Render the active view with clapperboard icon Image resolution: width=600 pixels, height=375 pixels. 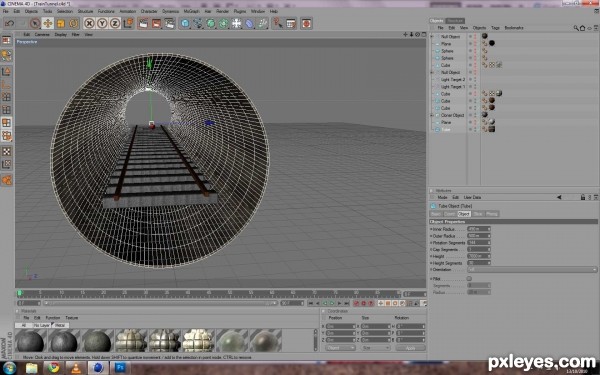(143, 23)
